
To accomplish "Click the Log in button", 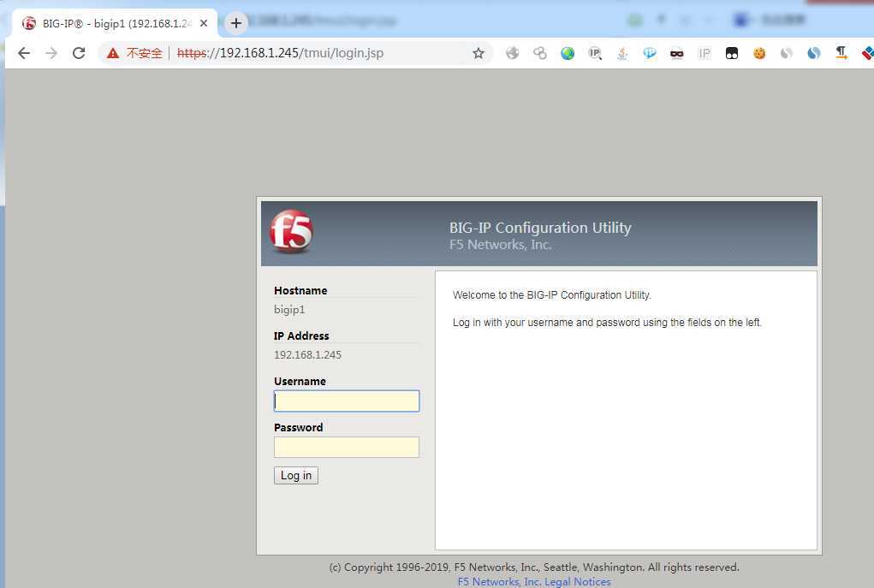I will [x=296, y=475].
